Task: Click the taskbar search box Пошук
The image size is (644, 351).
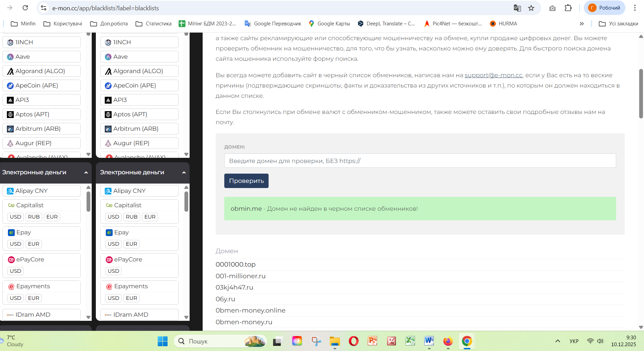Action: coord(221,341)
